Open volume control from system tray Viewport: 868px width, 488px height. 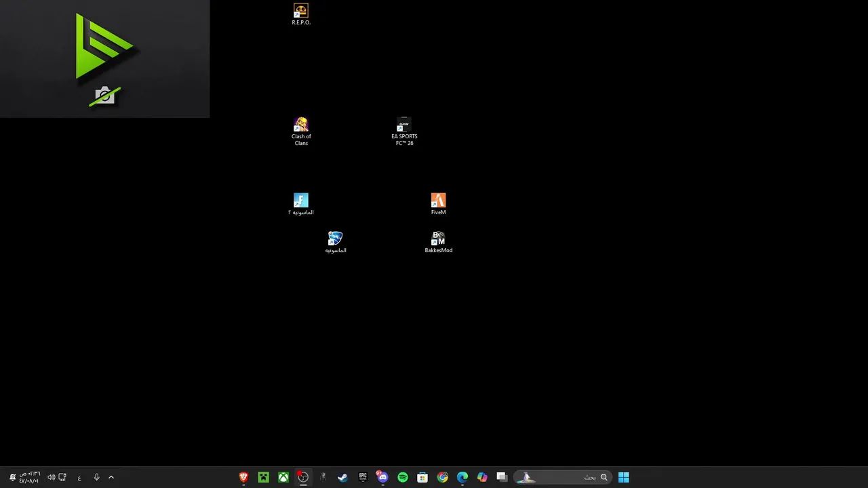click(x=51, y=477)
